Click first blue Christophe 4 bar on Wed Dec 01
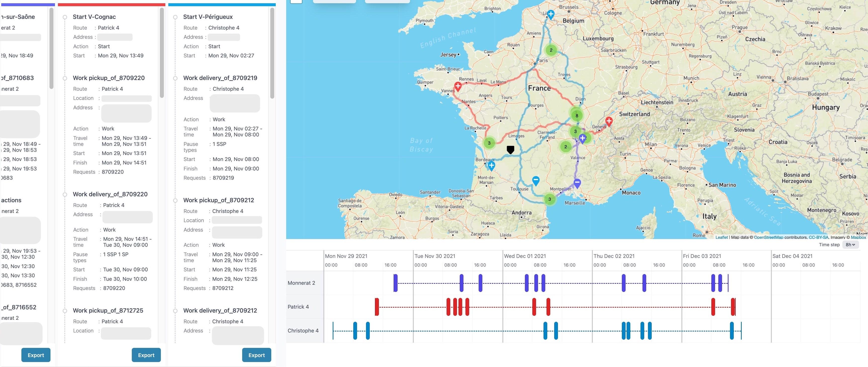868x367 pixels. tap(545, 331)
